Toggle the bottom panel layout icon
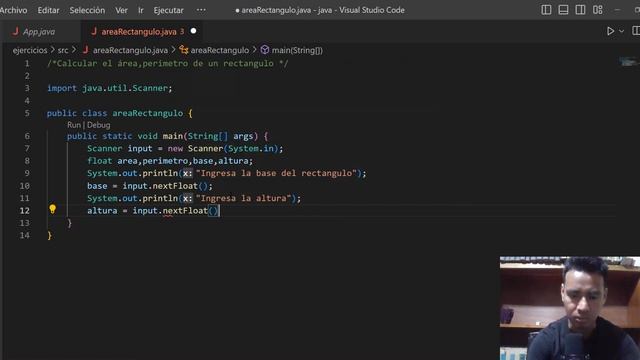Viewport: 640px width, 360px height. coord(563,10)
